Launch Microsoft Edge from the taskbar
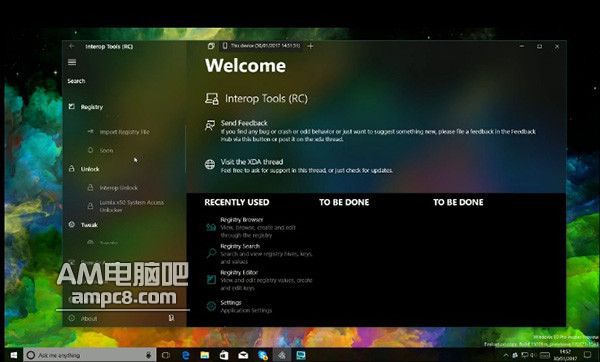600x362 pixels. (x=186, y=355)
